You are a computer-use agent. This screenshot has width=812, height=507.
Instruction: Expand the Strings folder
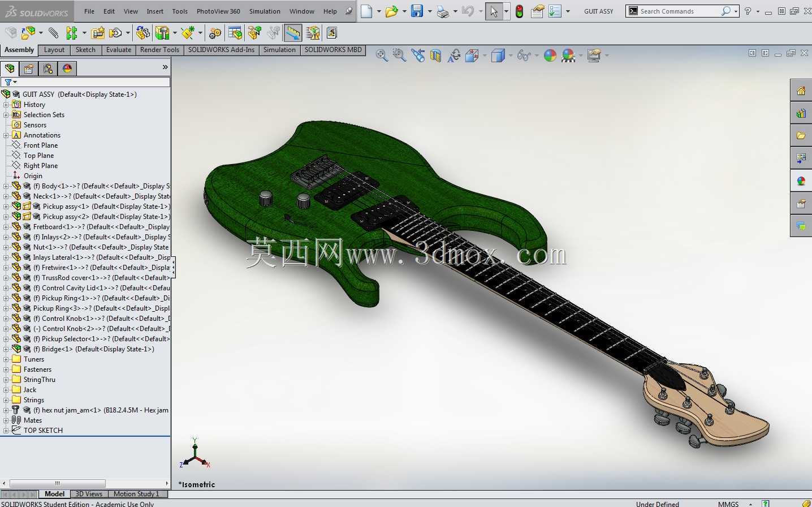6,400
